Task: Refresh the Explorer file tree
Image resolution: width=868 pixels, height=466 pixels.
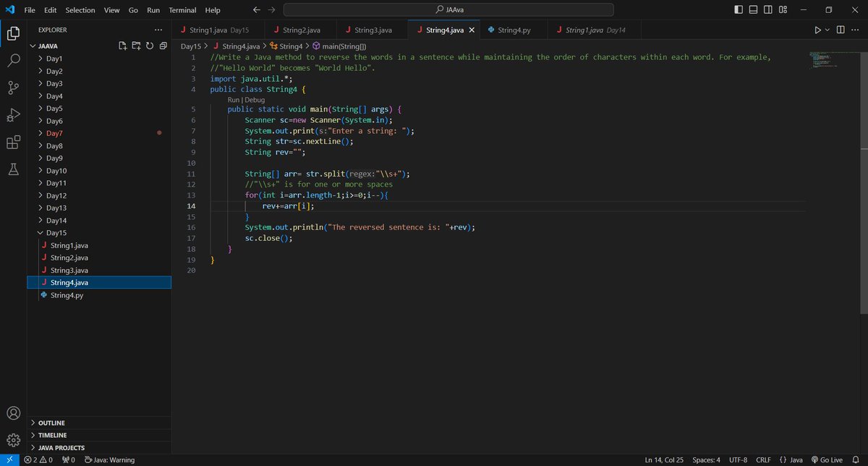Action: pyautogui.click(x=149, y=46)
